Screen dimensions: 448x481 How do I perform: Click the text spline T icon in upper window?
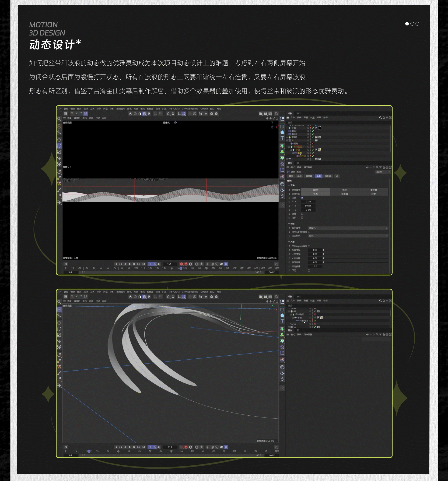tap(282, 138)
